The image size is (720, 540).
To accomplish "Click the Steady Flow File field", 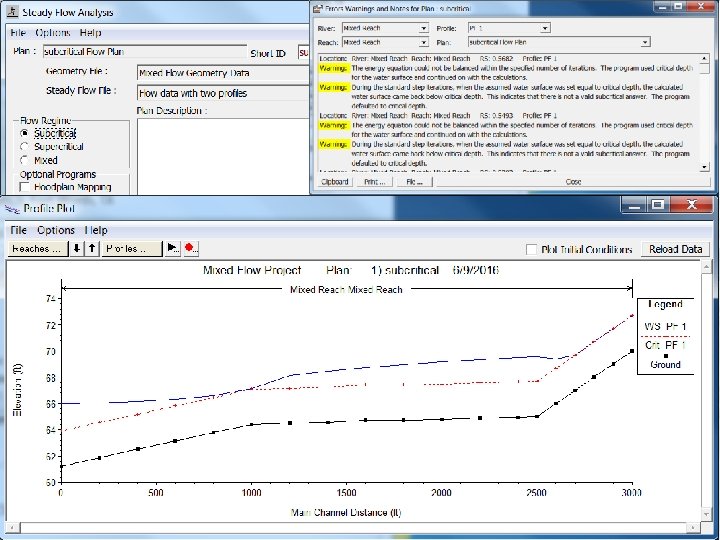I will click(224, 93).
